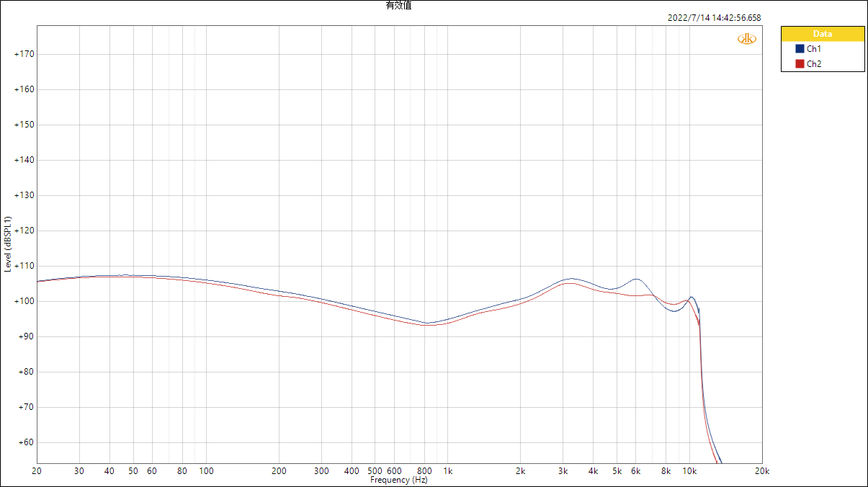Viewport: 868px width, 487px height.
Task: Click the timestamp 2022/7/14 14:42:56.658
Action: coord(715,18)
